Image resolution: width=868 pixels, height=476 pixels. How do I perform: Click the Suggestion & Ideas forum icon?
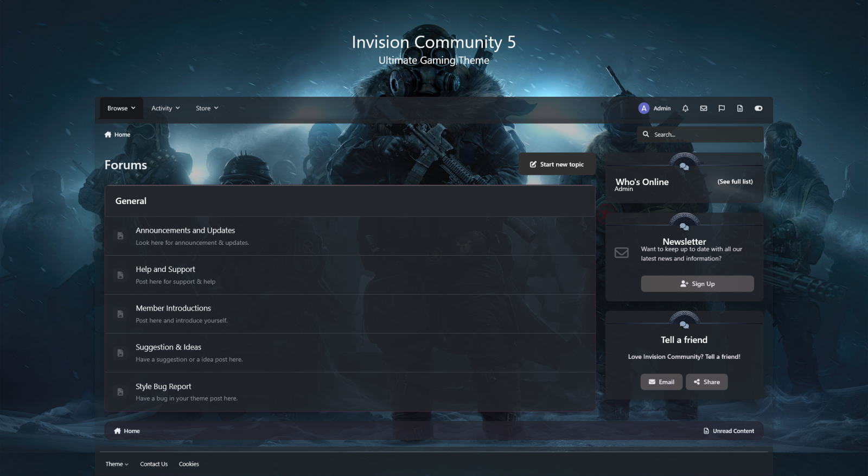pos(120,353)
